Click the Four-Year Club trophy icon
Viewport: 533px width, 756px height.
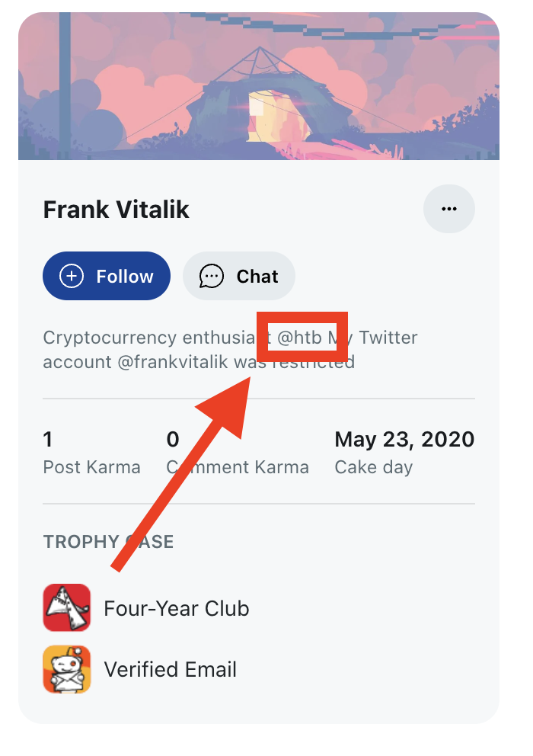click(67, 608)
